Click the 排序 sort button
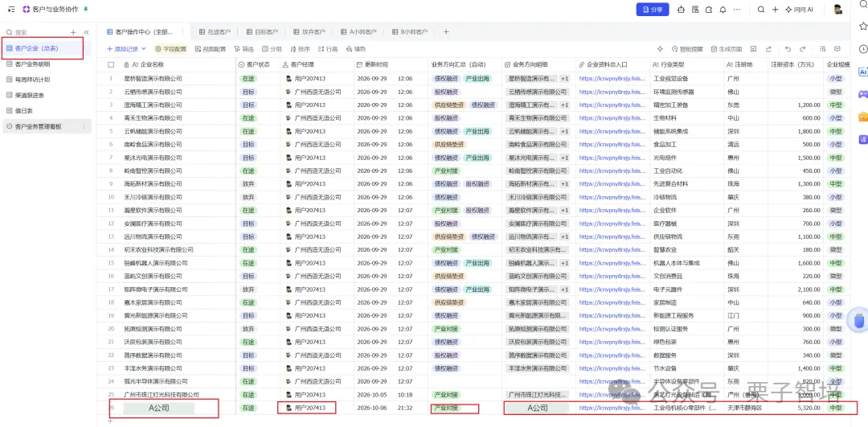Image resolution: width=868 pixels, height=427 pixels. tap(300, 49)
